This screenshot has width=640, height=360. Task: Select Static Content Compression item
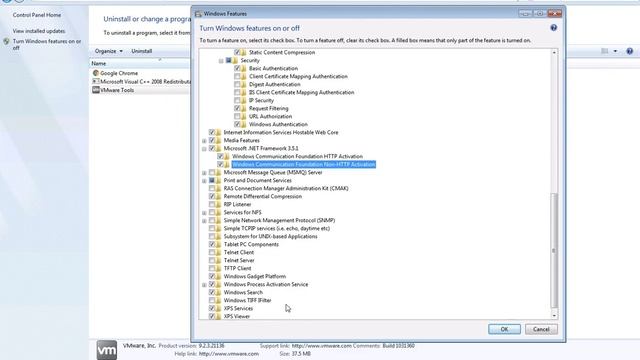click(282, 52)
